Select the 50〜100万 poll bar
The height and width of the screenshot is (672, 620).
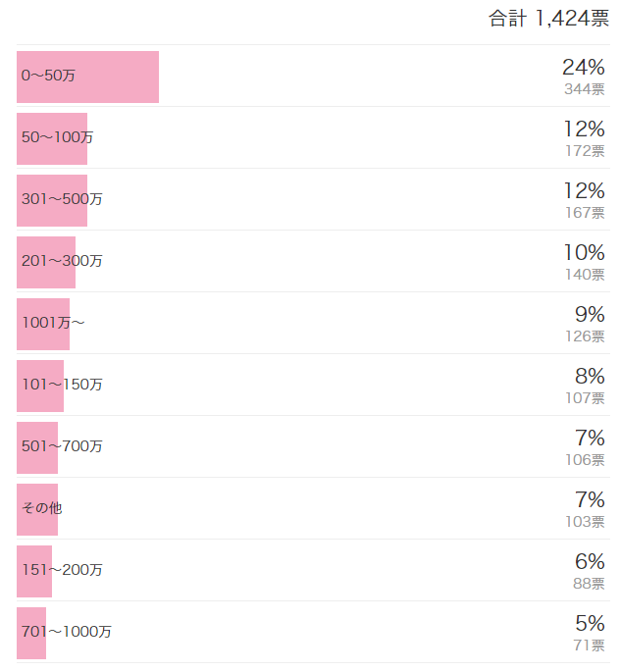tap(52, 138)
